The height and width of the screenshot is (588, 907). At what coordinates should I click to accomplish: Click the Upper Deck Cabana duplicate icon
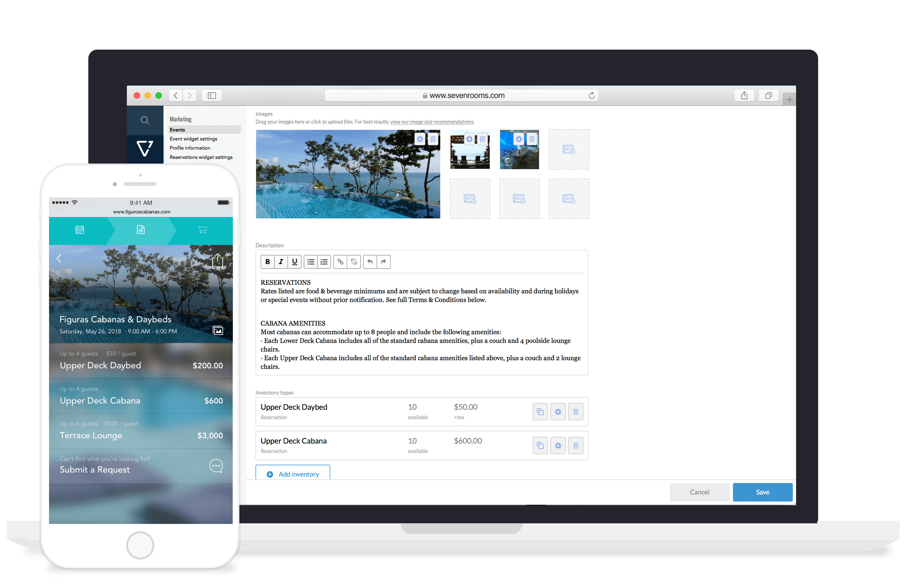tap(540, 444)
